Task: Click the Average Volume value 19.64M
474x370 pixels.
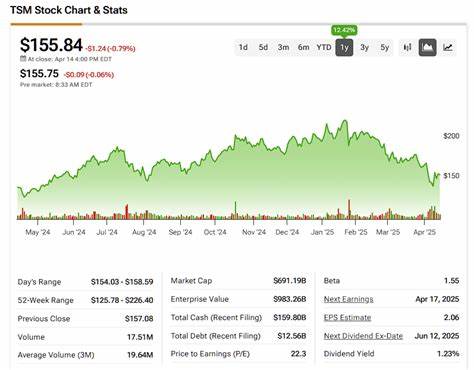Action: point(140,355)
